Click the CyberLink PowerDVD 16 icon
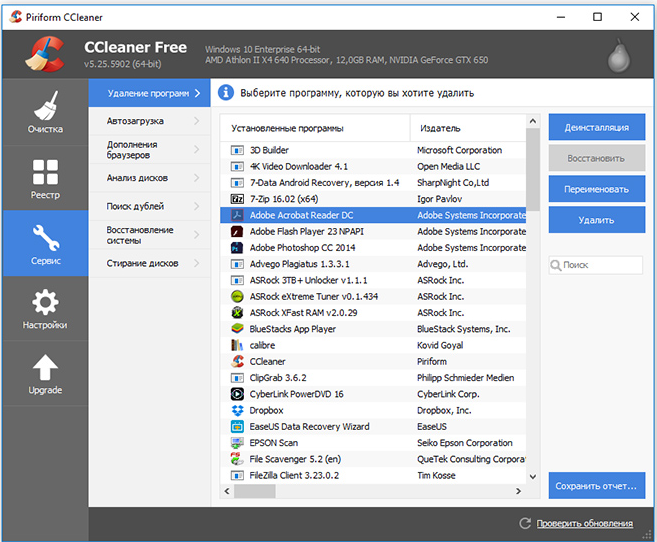The height and width of the screenshot is (542, 657). pyautogui.click(x=237, y=394)
